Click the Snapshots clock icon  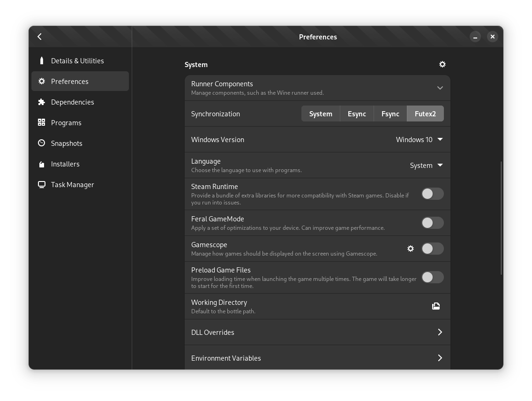pyautogui.click(x=42, y=143)
